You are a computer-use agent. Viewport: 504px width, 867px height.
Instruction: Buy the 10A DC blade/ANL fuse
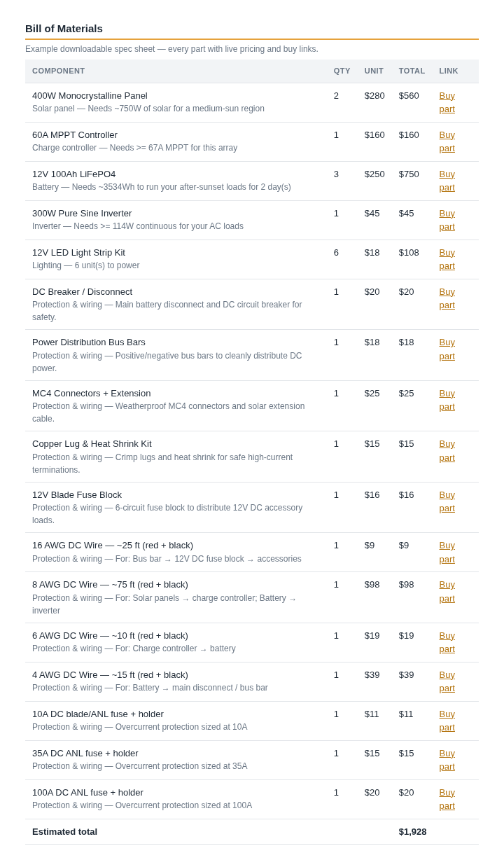[447, 721]
